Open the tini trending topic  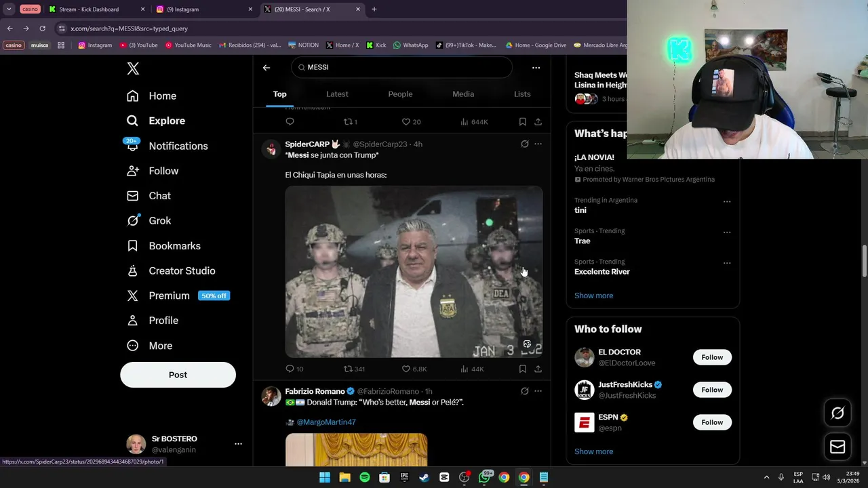pyautogui.click(x=580, y=210)
